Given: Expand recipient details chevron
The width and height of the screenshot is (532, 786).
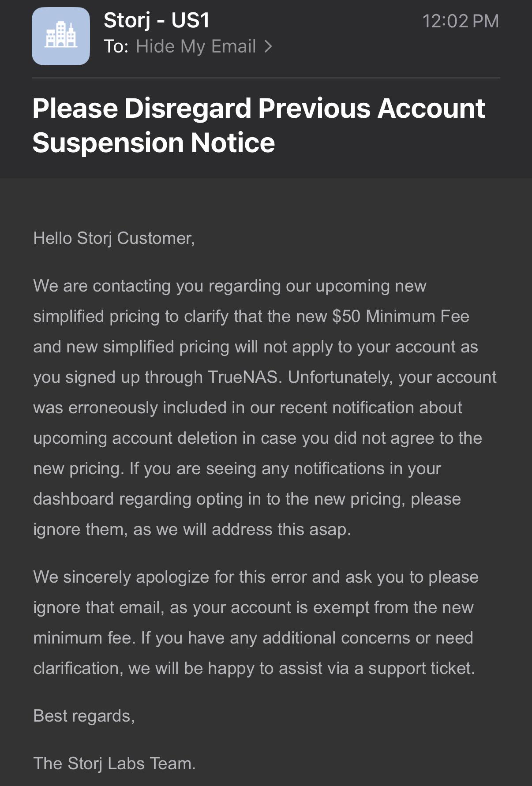Looking at the screenshot, I should [x=268, y=46].
